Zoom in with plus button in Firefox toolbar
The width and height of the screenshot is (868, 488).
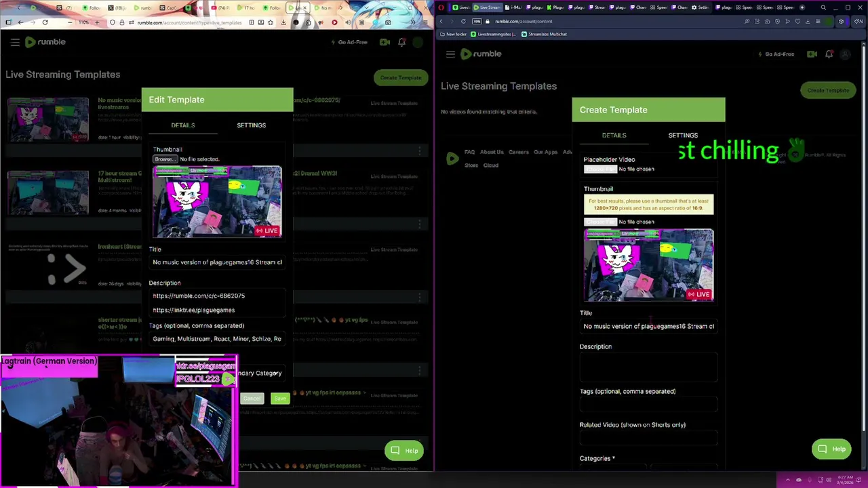pyautogui.click(x=97, y=22)
